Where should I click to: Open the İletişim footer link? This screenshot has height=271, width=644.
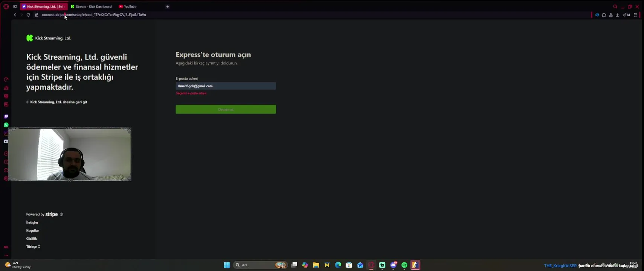(x=32, y=222)
